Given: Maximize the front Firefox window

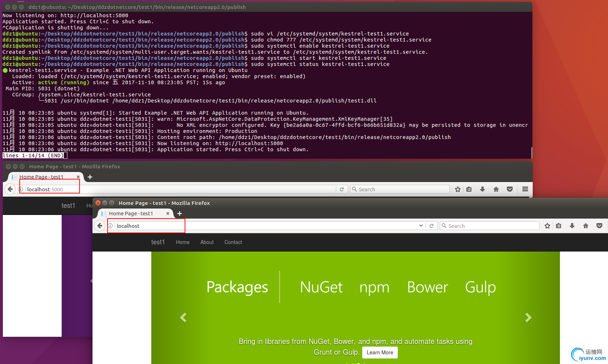Looking at the screenshot, I should pos(111,203).
